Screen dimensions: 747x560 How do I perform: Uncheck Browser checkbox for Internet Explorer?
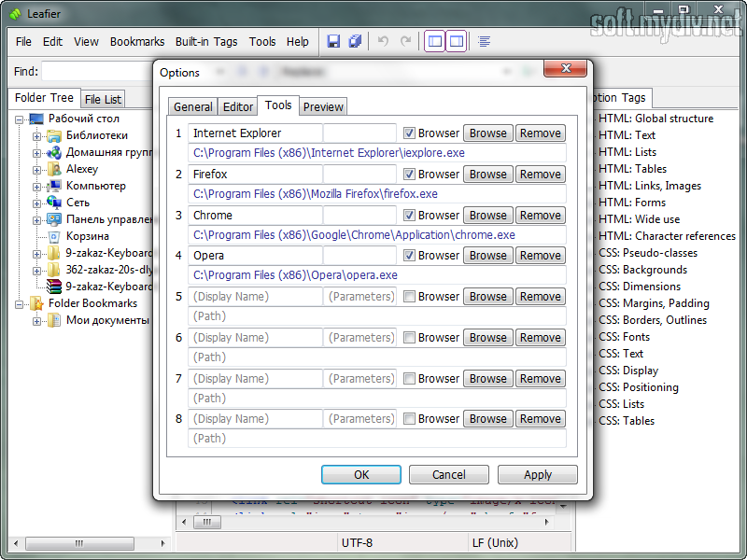point(409,133)
